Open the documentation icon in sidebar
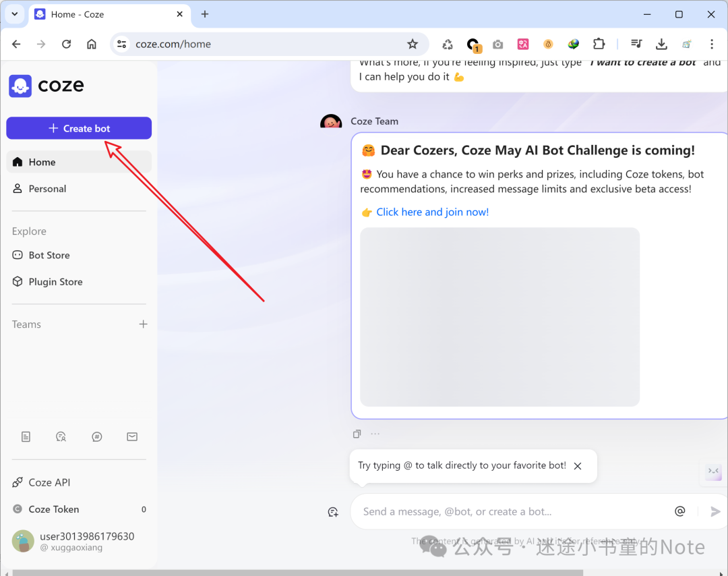This screenshot has height=576, width=728. point(26,436)
